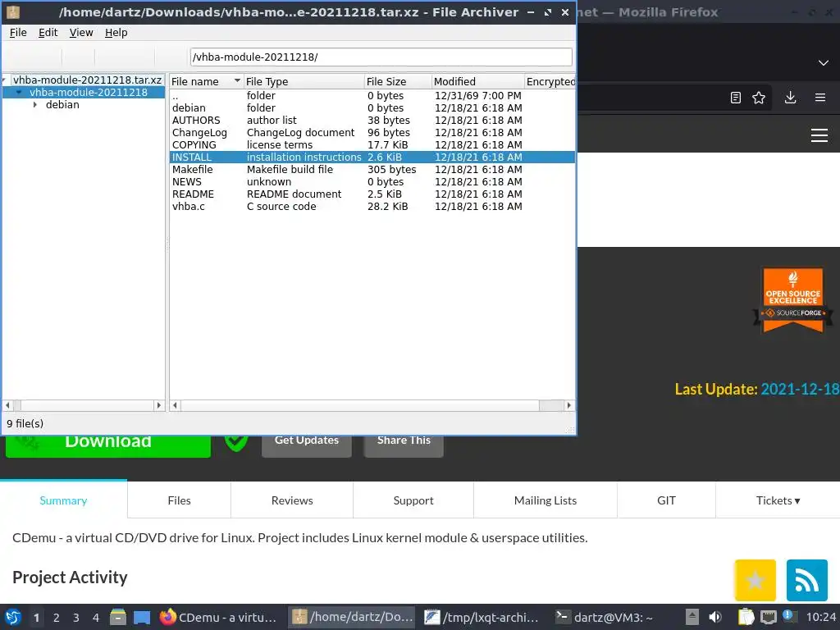The image size is (840, 630).
Task: Collapse the vhba-module-20211218 tree node
Action: tap(20, 92)
